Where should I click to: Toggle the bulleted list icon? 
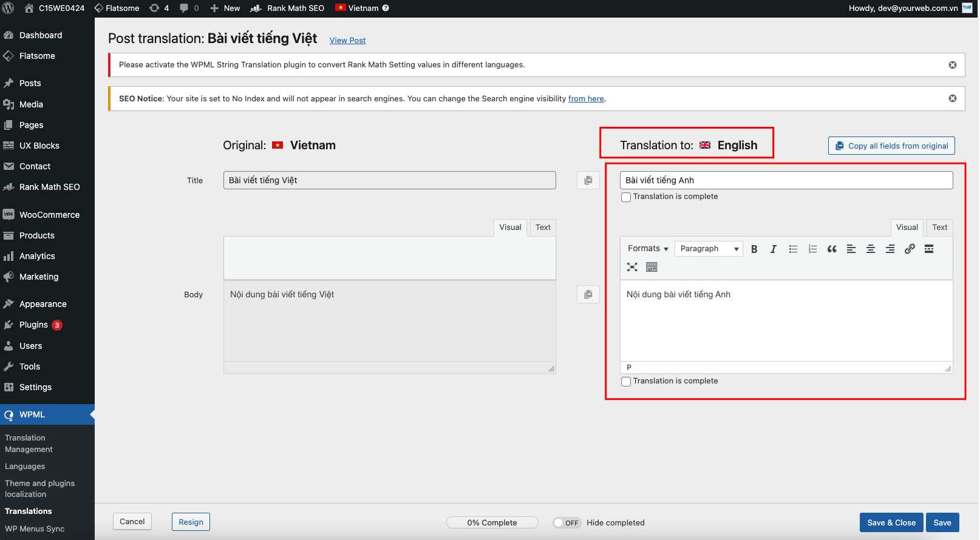point(793,249)
